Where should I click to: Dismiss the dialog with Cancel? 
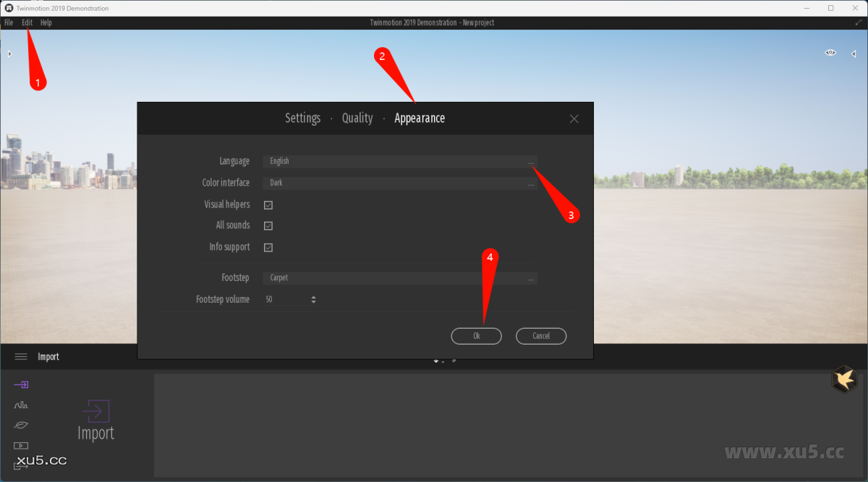[x=541, y=335]
